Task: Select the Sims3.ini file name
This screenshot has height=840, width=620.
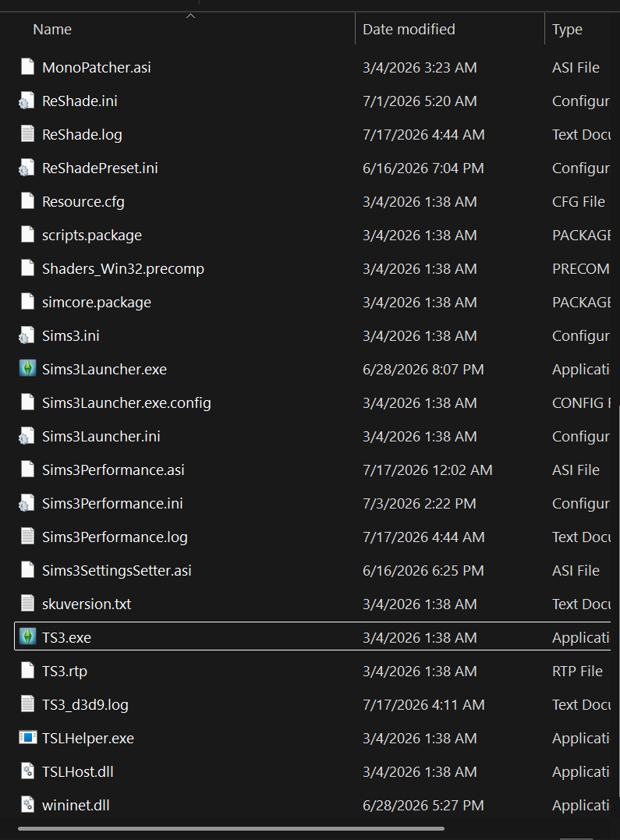Action: [x=71, y=336]
